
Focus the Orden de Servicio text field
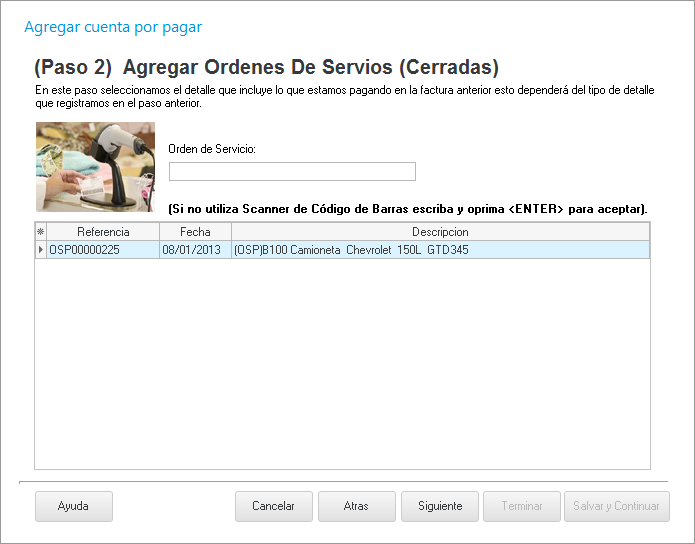click(x=292, y=172)
